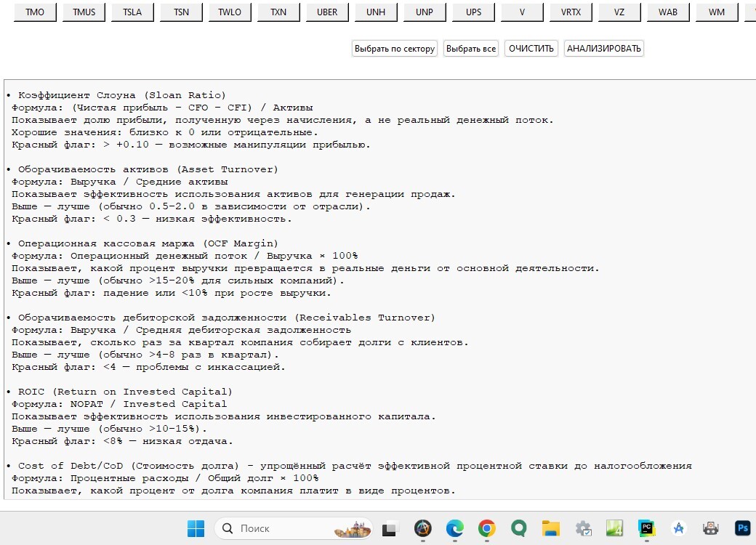Select the TWLO ticker button
The image size is (756, 545).
[x=230, y=12]
